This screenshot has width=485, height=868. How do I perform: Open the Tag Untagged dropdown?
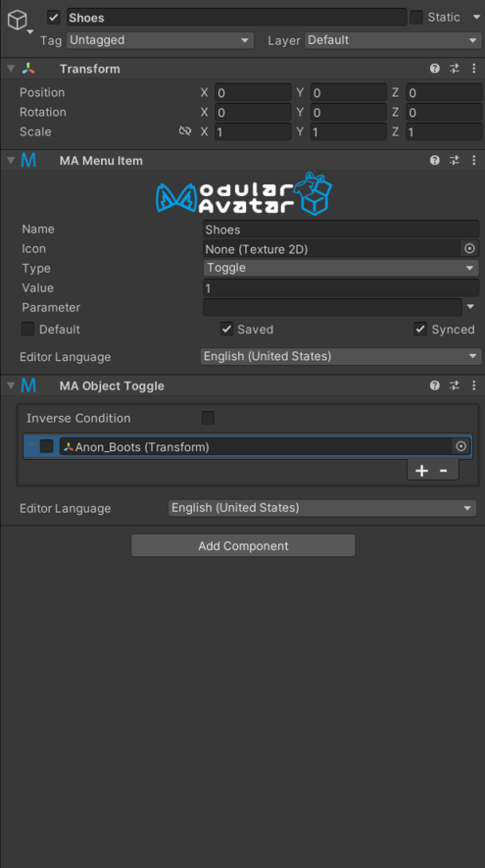(x=160, y=40)
